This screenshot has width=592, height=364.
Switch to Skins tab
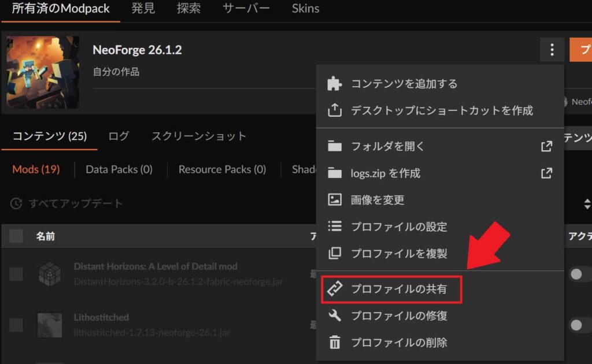click(305, 8)
